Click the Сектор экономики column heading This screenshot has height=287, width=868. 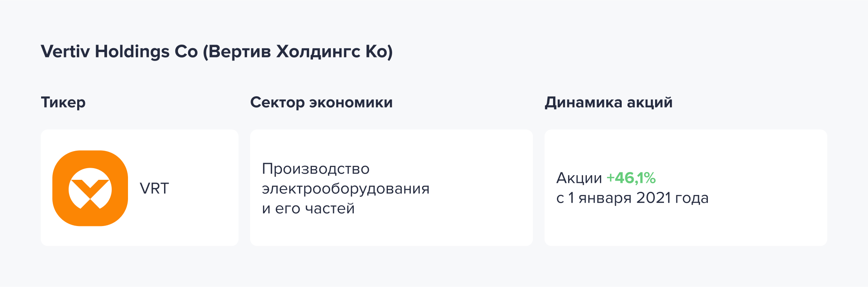(x=322, y=102)
